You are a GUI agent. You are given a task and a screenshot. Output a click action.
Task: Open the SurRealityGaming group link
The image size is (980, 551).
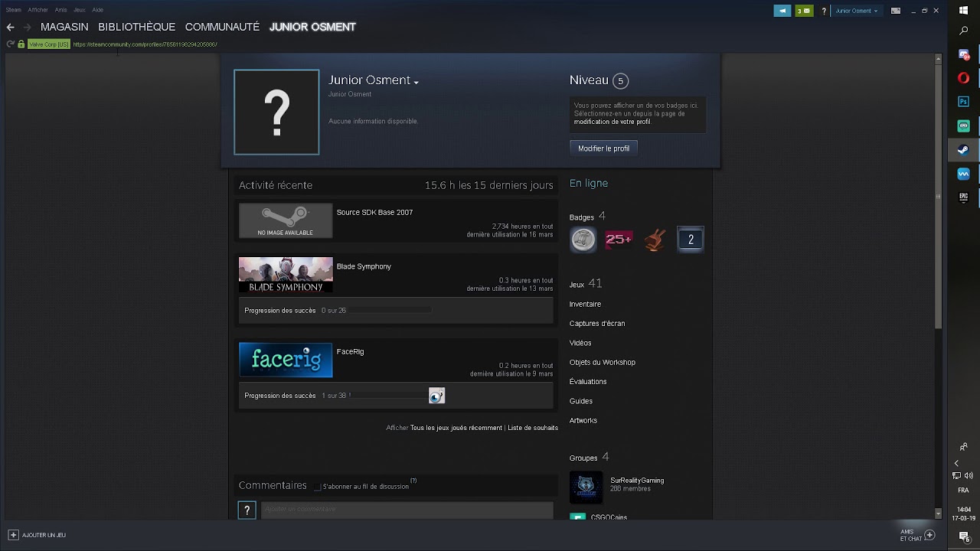click(637, 481)
